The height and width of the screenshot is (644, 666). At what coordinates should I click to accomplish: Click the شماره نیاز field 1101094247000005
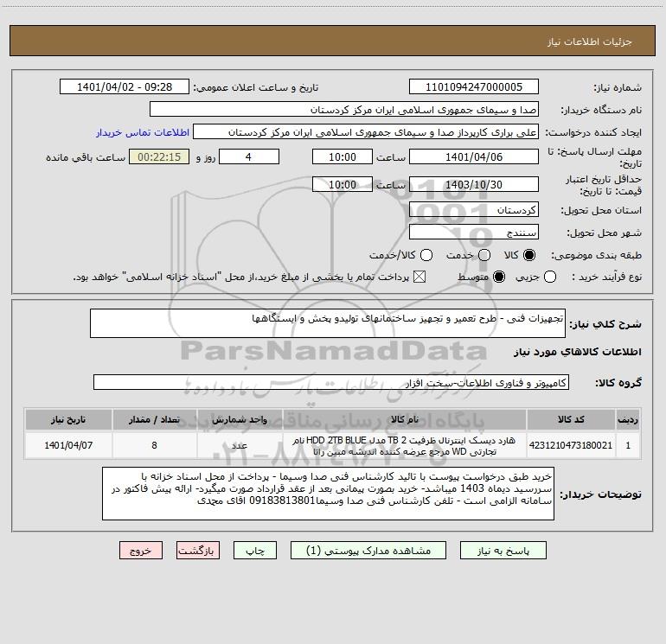click(x=474, y=87)
